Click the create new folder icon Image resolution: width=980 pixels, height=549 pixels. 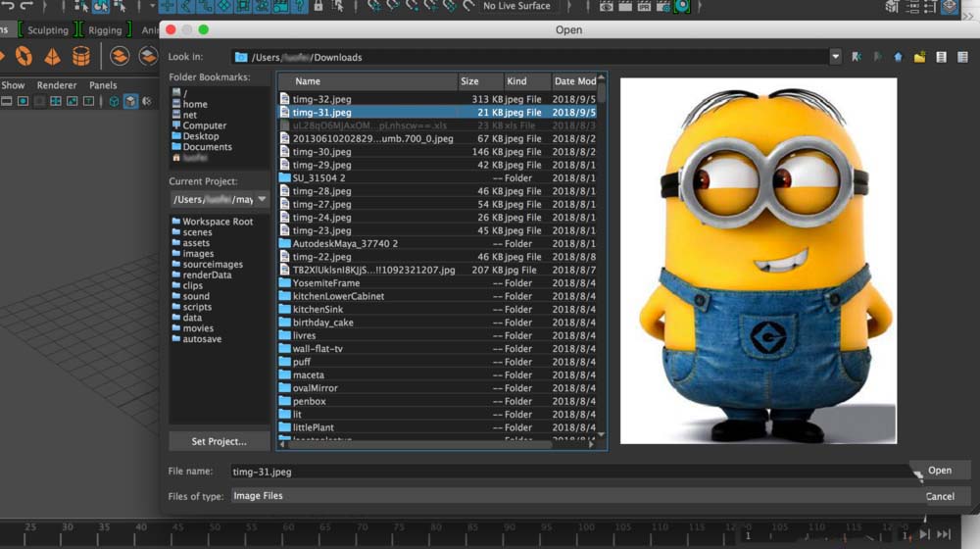coord(919,58)
